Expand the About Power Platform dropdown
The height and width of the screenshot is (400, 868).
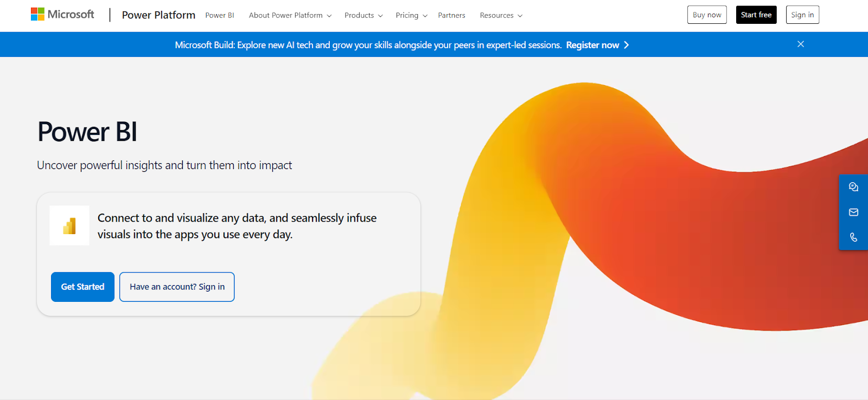coord(290,15)
